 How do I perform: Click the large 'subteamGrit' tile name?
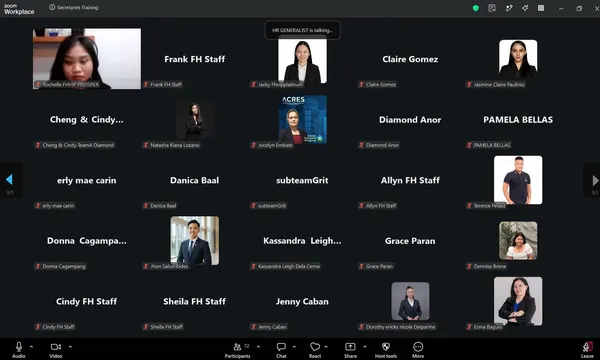(x=302, y=180)
